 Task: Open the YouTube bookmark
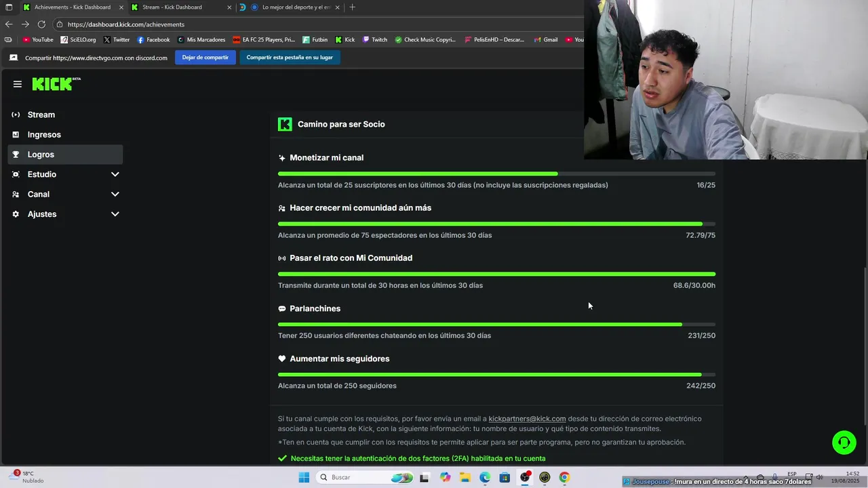[38, 40]
